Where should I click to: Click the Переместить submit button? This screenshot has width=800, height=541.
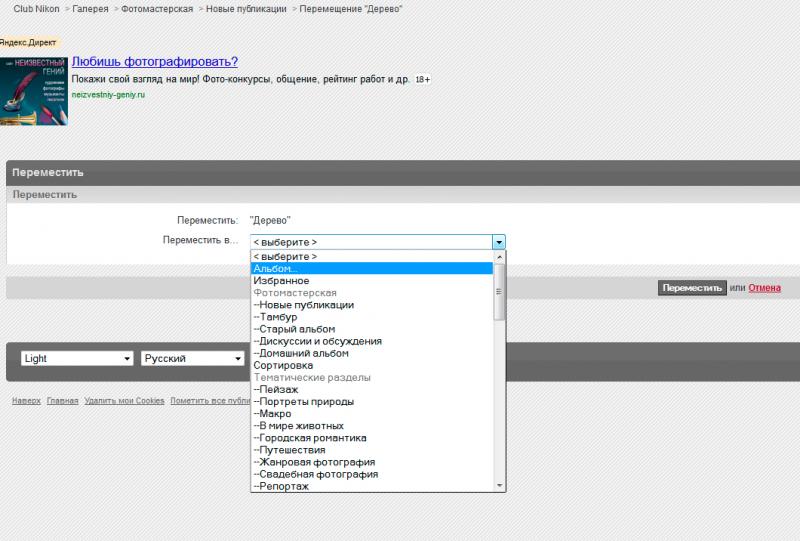point(692,288)
